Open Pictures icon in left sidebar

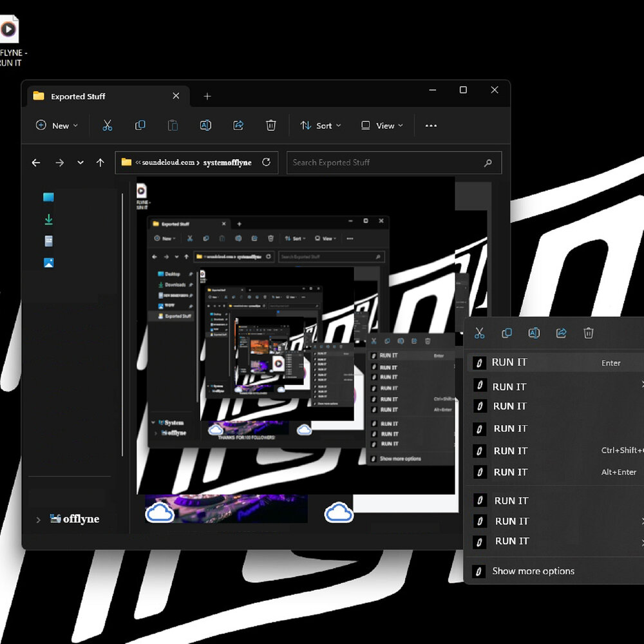(48, 263)
